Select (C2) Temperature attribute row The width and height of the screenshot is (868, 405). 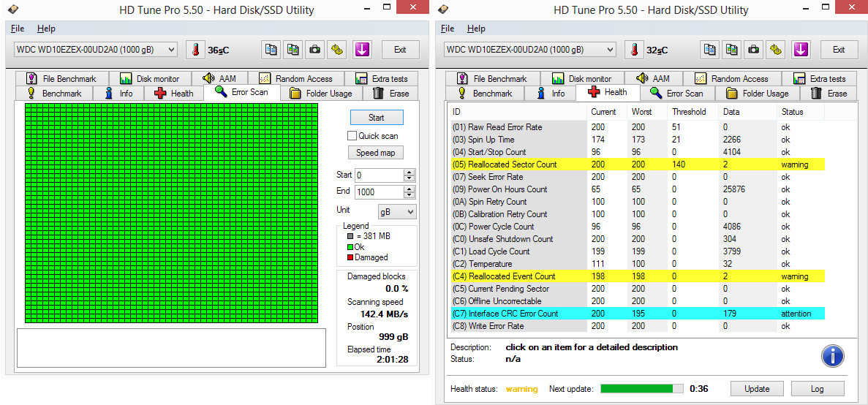click(638, 264)
